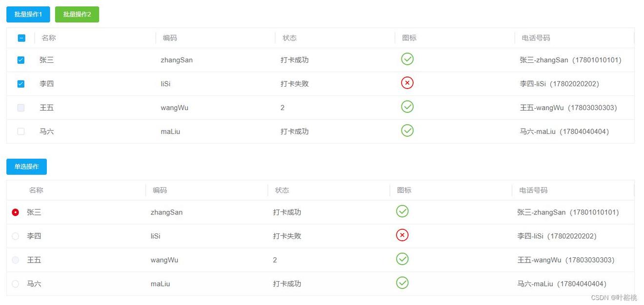Click the 电话号码 header in bottom table
644x305 pixels.
coord(533,190)
